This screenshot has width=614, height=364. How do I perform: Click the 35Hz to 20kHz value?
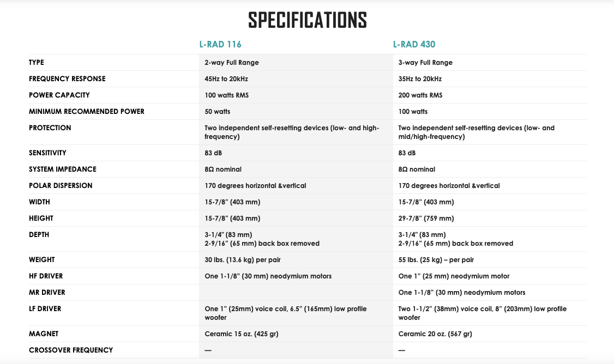pyautogui.click(x=420, y=79)
